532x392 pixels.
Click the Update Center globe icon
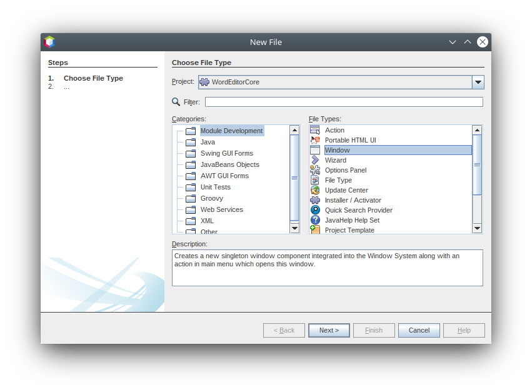pos(315,190)
